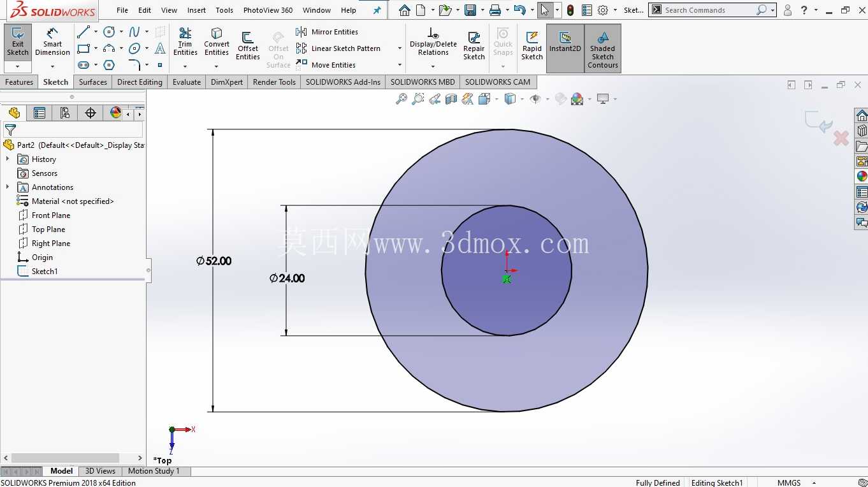
Task: Open the Linear Sketch Pattern dropdown arrow
Action: coord(400,48)
